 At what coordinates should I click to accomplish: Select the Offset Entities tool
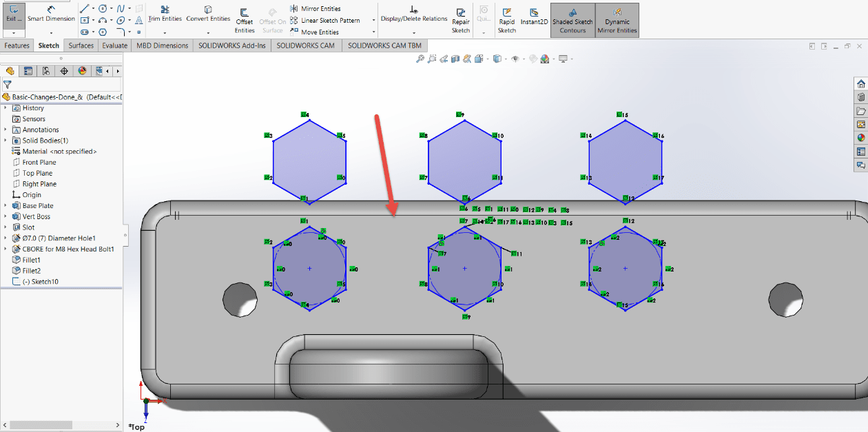pos(245,21)
